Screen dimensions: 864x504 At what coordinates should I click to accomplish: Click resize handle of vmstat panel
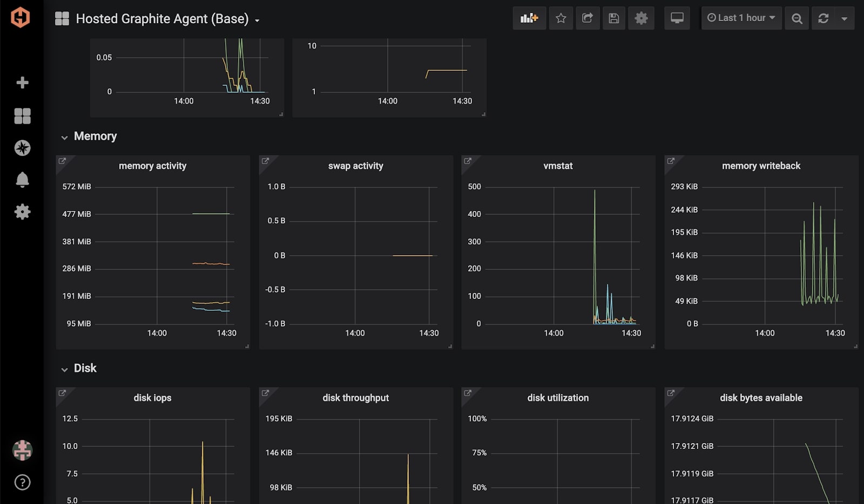[x=652, y=346]
